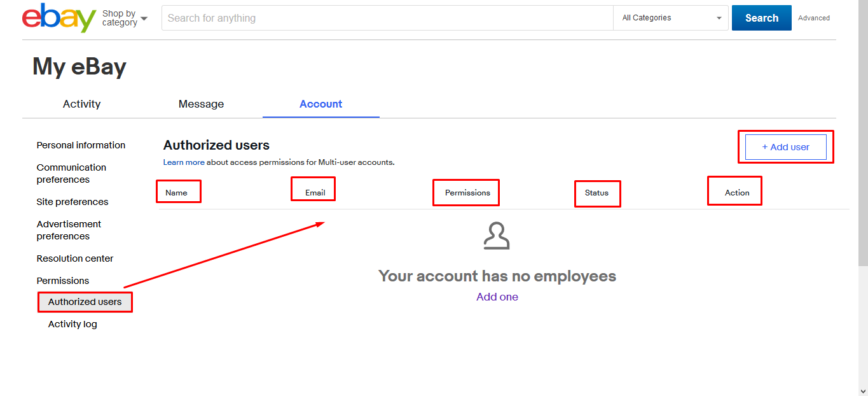The image size is (868, 396).
Task: Open the eBay logo homepage
Action: click(x=59, y=18)
